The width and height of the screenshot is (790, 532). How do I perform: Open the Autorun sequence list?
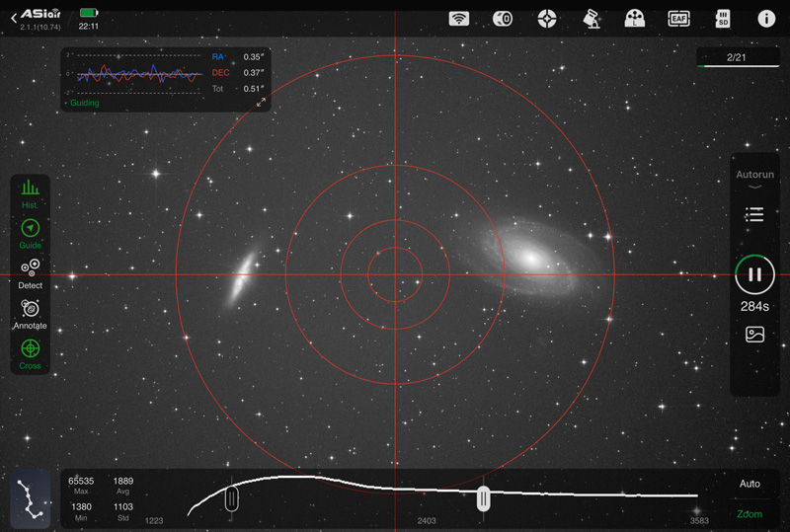click(755, 214)
